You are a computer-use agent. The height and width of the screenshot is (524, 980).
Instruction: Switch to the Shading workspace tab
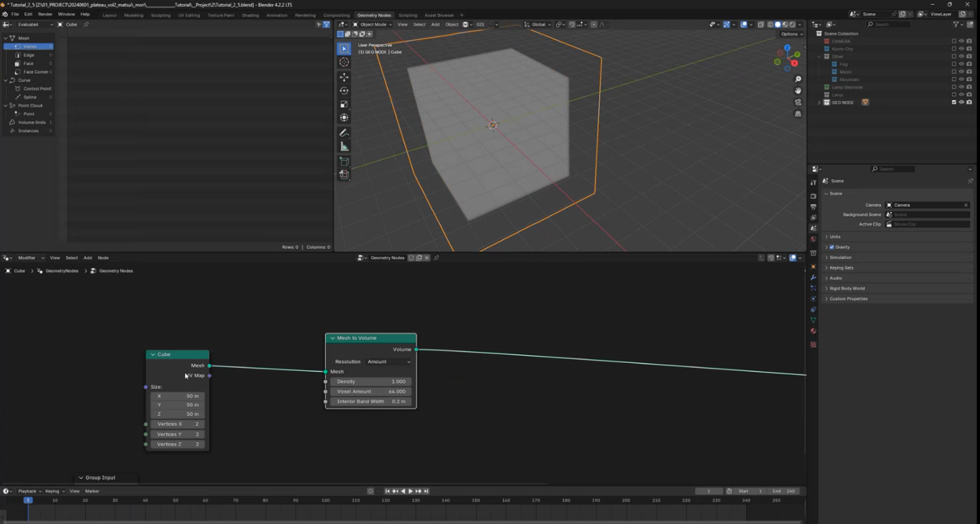coord(250,15)
